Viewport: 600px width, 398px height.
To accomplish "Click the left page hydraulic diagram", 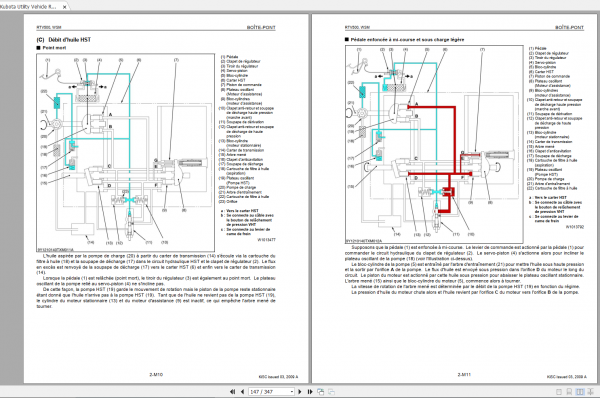I will click(126, 152).
